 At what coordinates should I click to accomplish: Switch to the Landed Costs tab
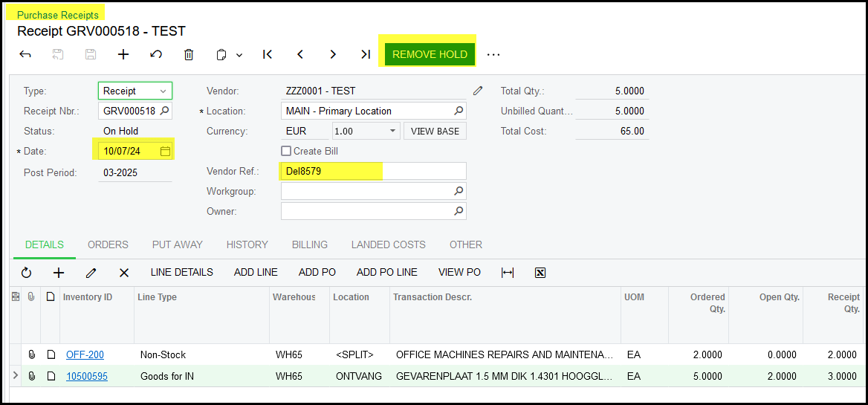point(388,244)
